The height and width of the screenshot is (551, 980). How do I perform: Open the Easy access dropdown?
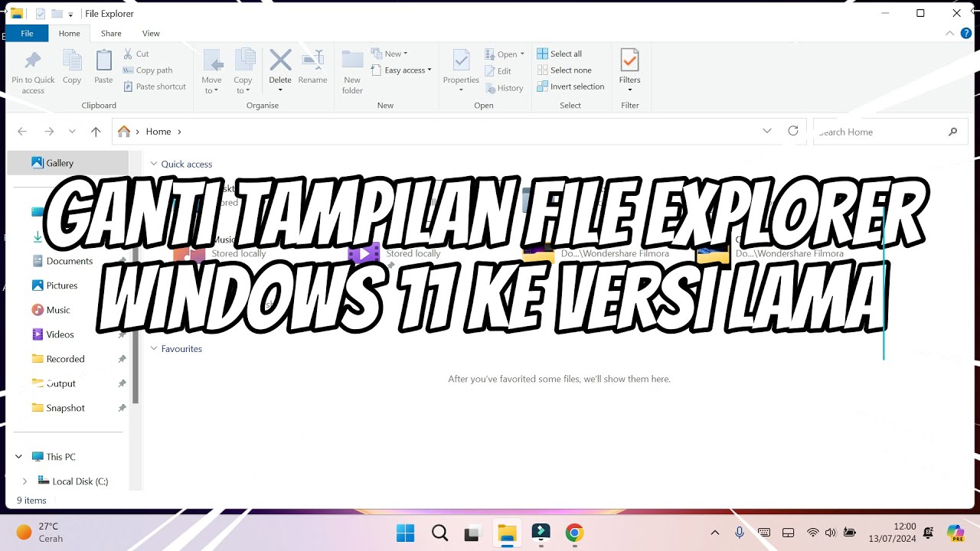pos(402,70)
